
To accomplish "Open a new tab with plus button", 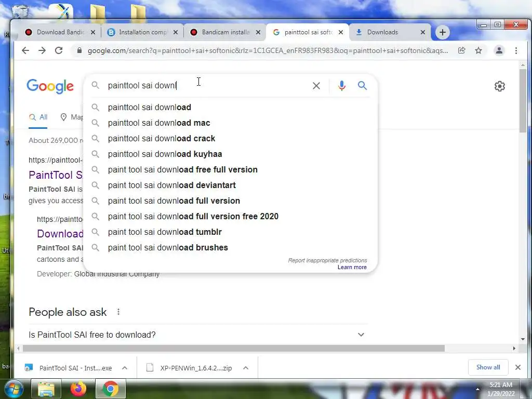I will pos(443,32).
